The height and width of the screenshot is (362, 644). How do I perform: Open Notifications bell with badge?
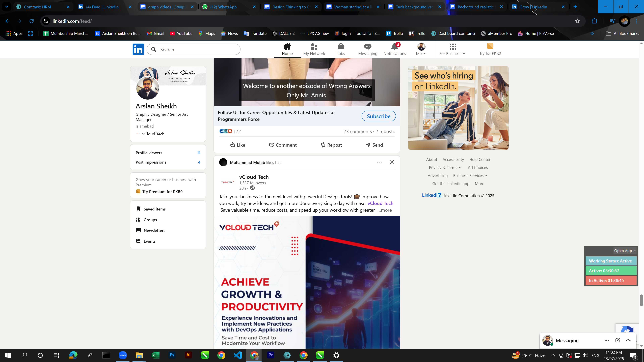click(394, 49)
